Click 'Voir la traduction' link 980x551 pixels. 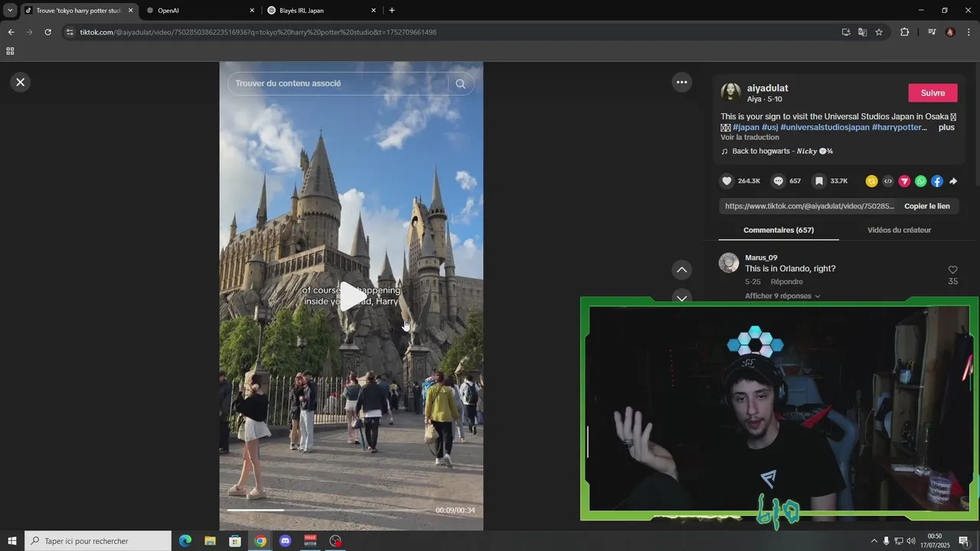[750, 137]
